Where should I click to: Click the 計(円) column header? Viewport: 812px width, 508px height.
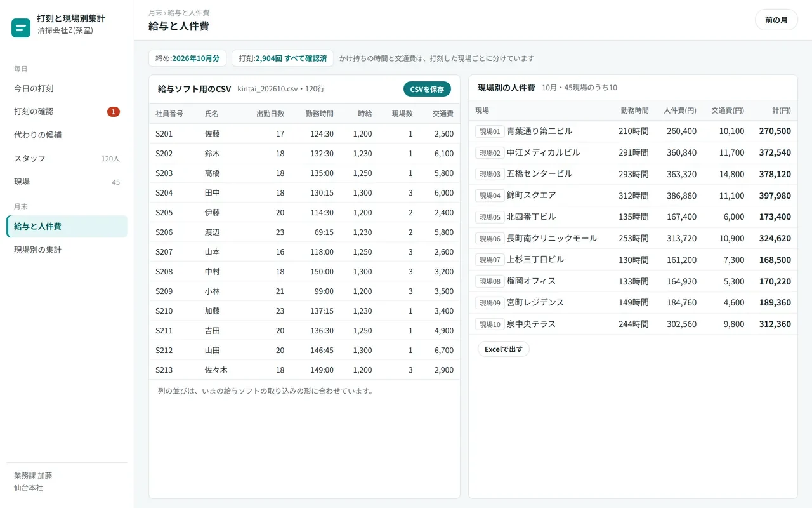[782, 110]
